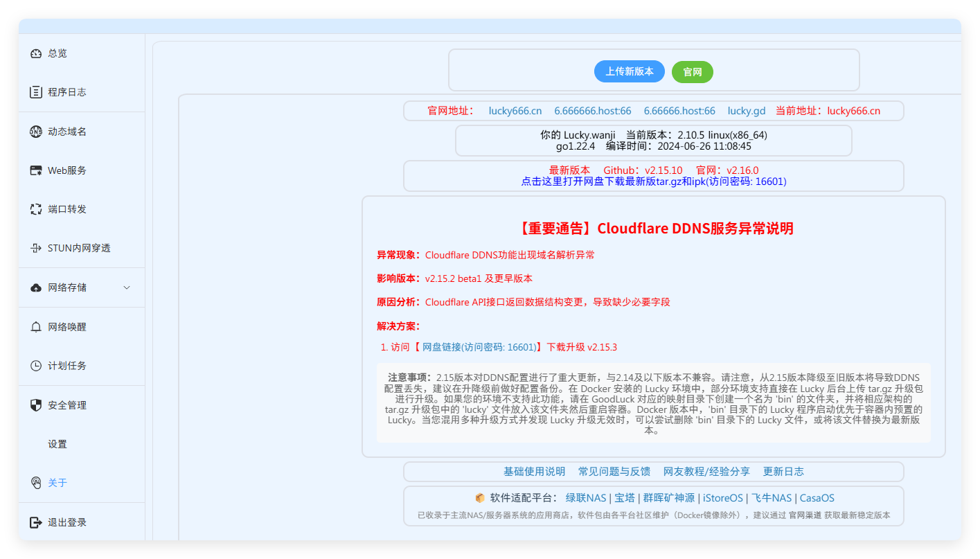Open the 更新日志 changelog link

point(783,471)
